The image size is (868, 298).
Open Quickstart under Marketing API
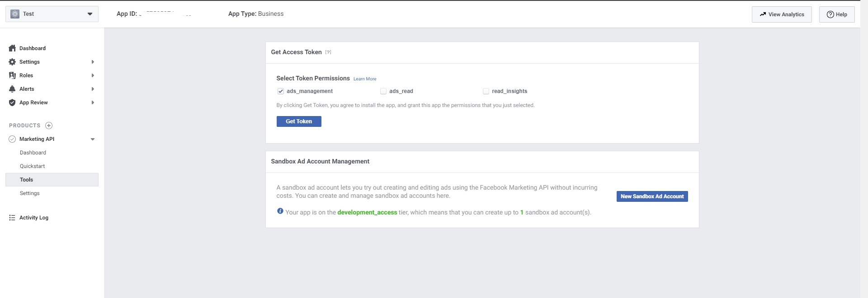tap(33, 166)
